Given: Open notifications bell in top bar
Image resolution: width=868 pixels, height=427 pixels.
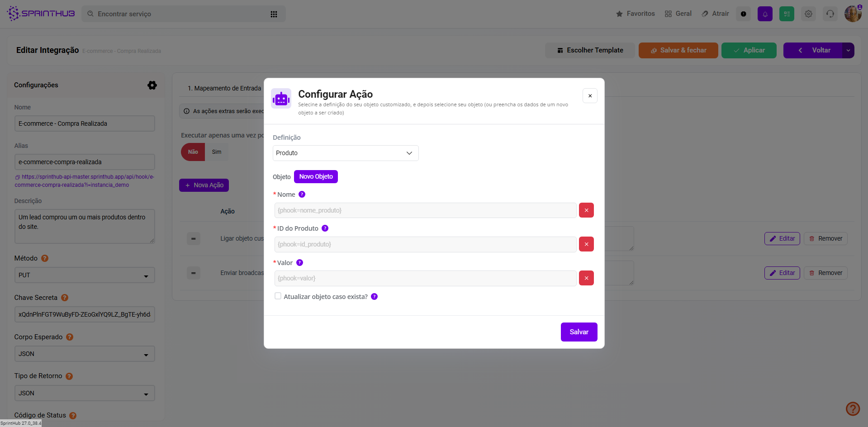Looking at the screenshot, I should click(x=765, y=14).
